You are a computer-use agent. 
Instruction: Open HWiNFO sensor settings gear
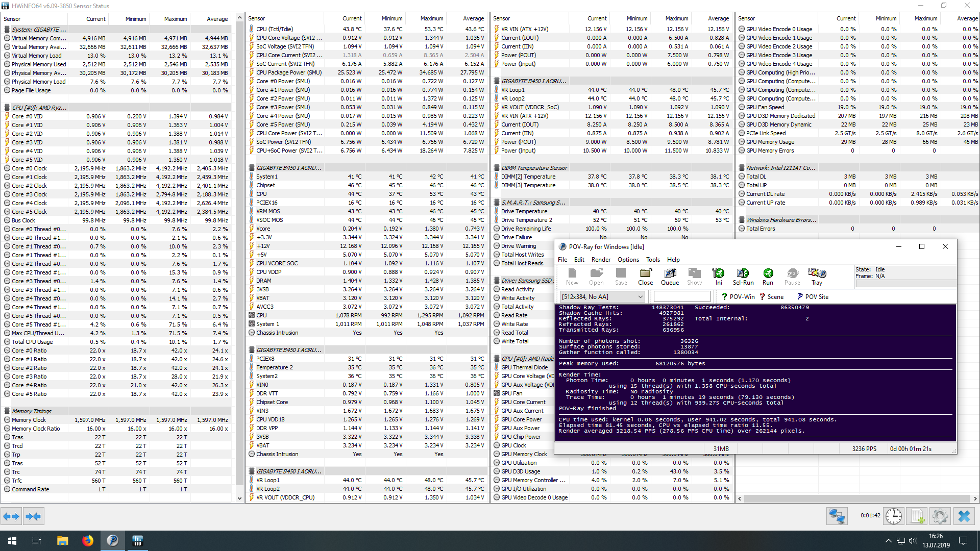pyautogui.click(x=940, y=516)
